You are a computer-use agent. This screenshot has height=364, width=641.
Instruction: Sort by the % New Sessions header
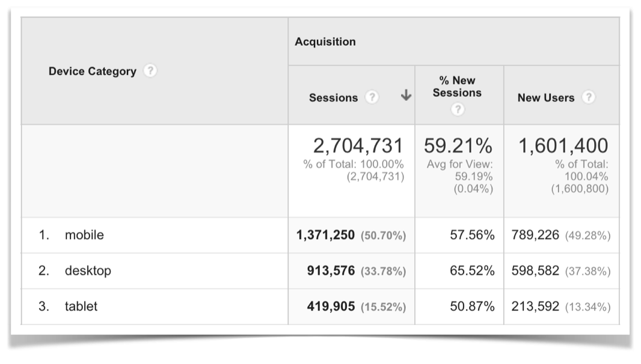[x=457, y=86]
